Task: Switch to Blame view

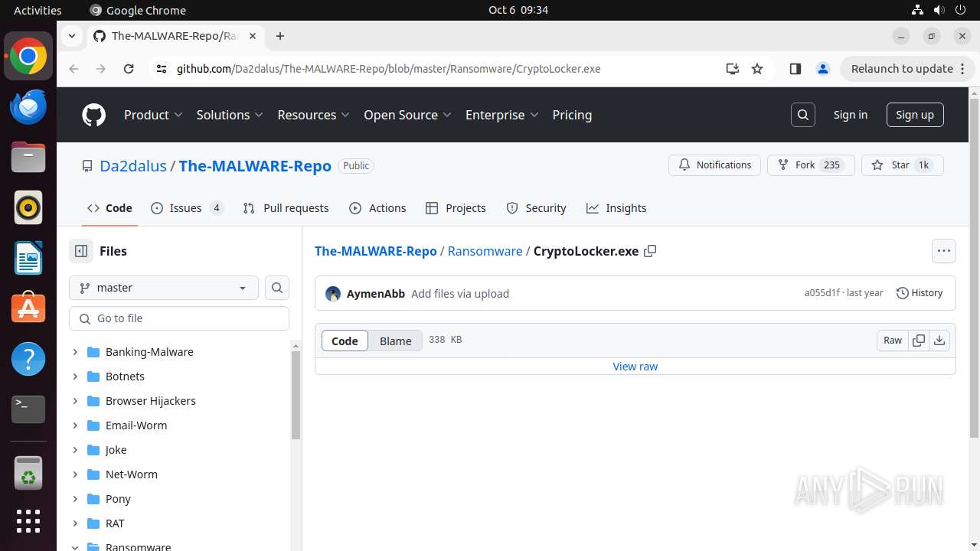Action: click(x=395, y=341)
